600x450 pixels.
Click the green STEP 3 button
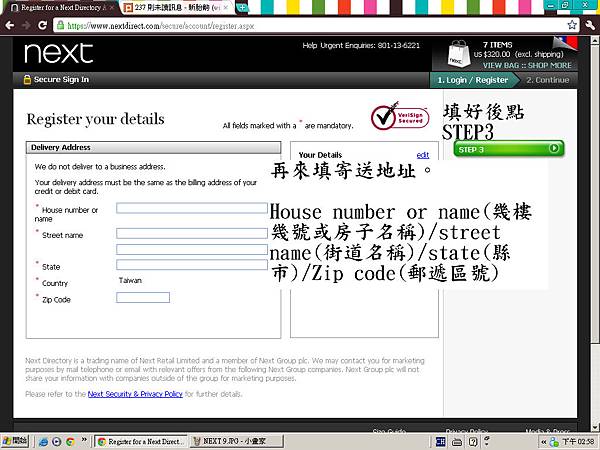509,149
